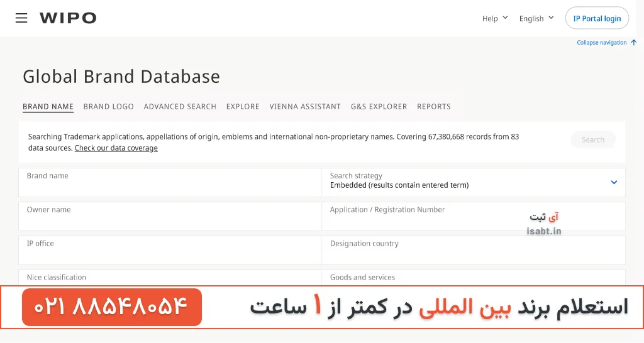Collapse navigation using the link

point(601,43)
